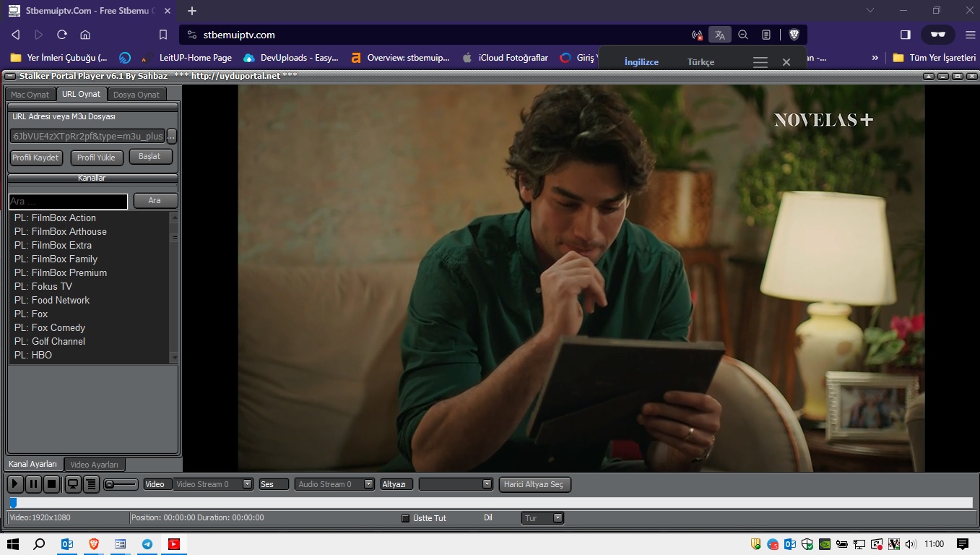The height and width of the screenshot is (555, 980).
Task: Select the PL: Fokus TV channel
Action: pyautogui.click(x=90, y=286)
